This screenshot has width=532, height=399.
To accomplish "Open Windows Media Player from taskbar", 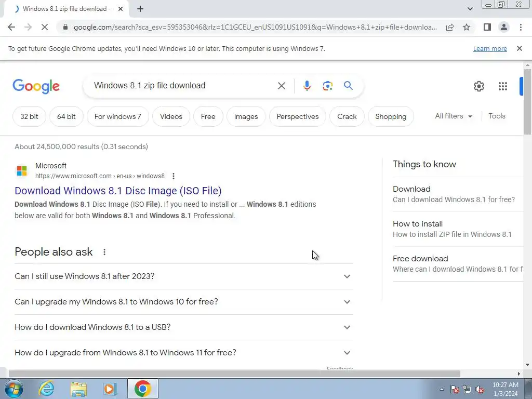I will click(x=110, y=389).
